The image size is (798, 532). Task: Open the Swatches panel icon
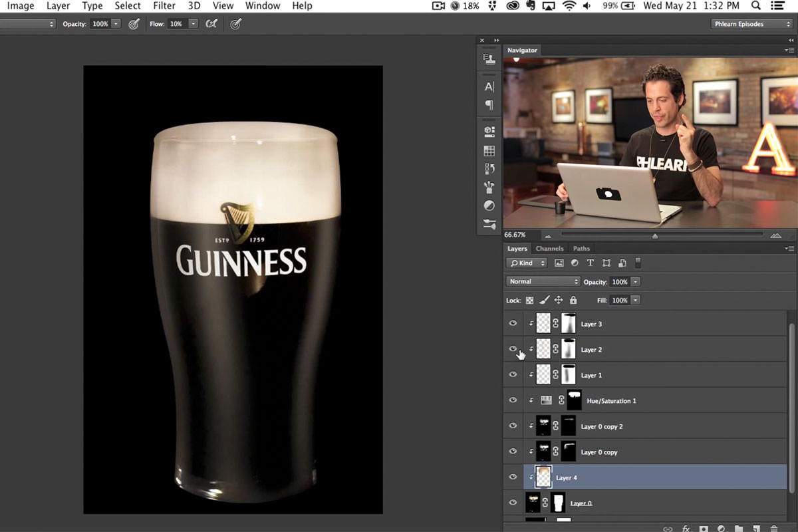point(489,151)
